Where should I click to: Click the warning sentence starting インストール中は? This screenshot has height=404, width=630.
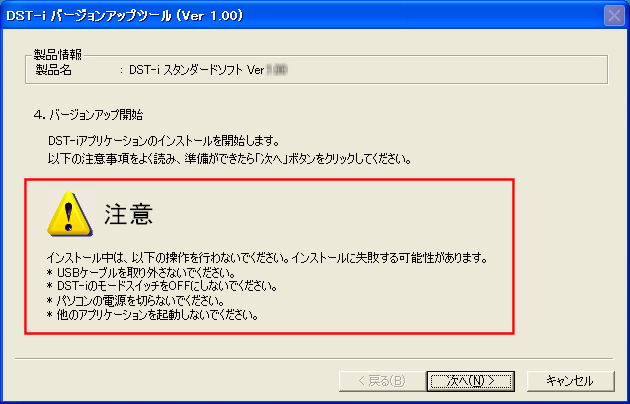pyautogui.click(x=267, y=257)
